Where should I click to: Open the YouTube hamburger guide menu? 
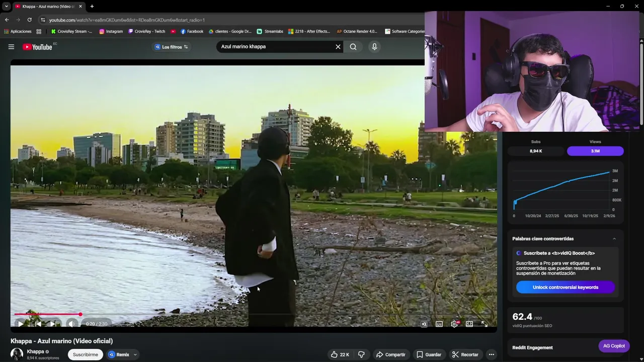point(11,47)
